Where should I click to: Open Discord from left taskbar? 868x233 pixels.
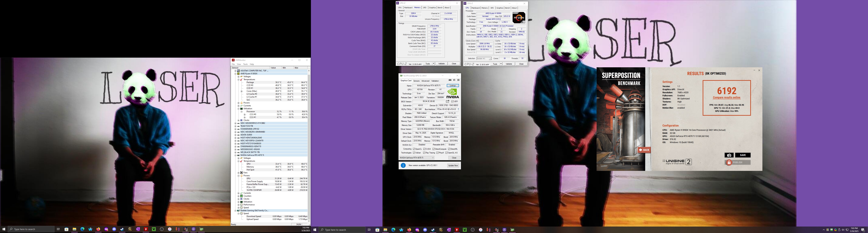[x=114, y=229]
